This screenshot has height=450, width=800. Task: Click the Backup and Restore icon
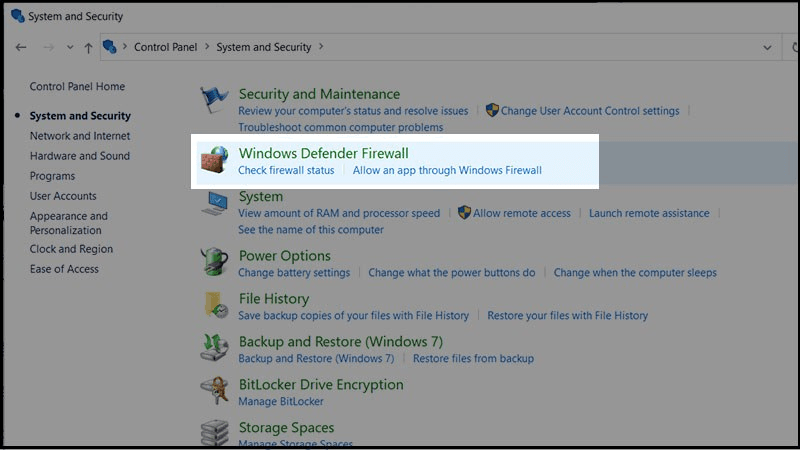214,348
